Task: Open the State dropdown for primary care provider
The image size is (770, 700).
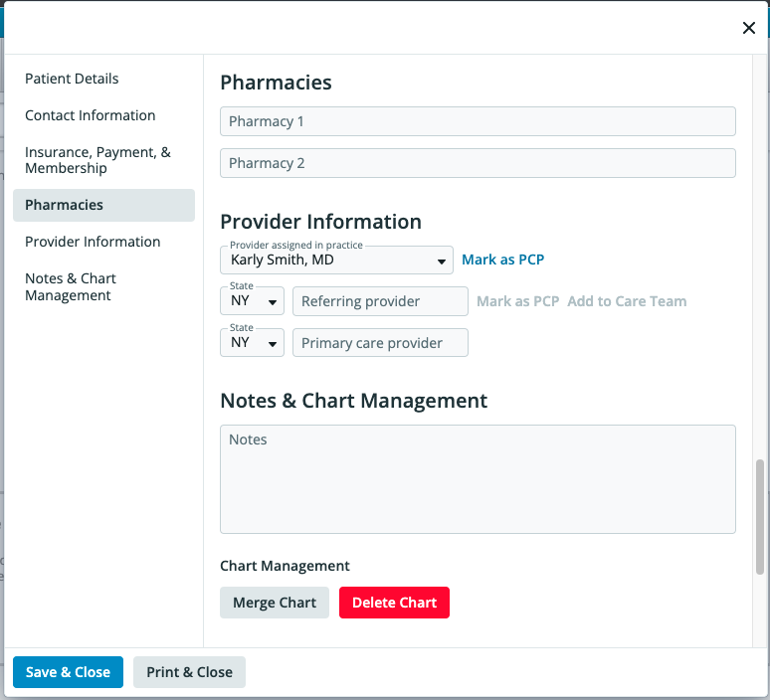Action: pos(252,343)
